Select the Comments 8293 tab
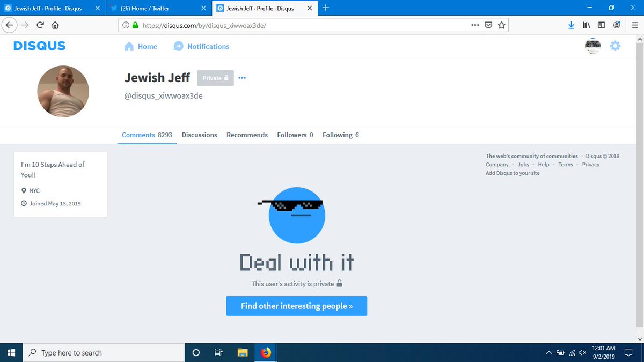The image size is (644, 362). tap(147, 135)
